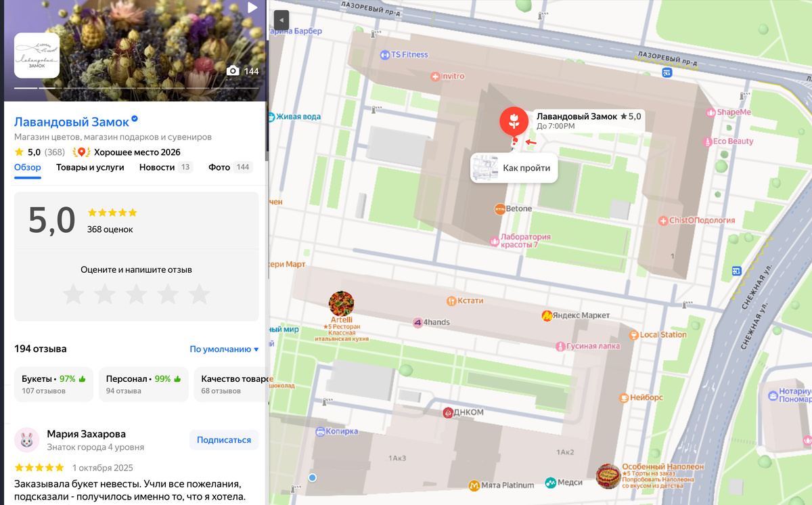The width and height of the screenshot is (812, 505).
Task: Click the Нейборс cafe icon
Action: pyautogui.click(x=624, y=397)
